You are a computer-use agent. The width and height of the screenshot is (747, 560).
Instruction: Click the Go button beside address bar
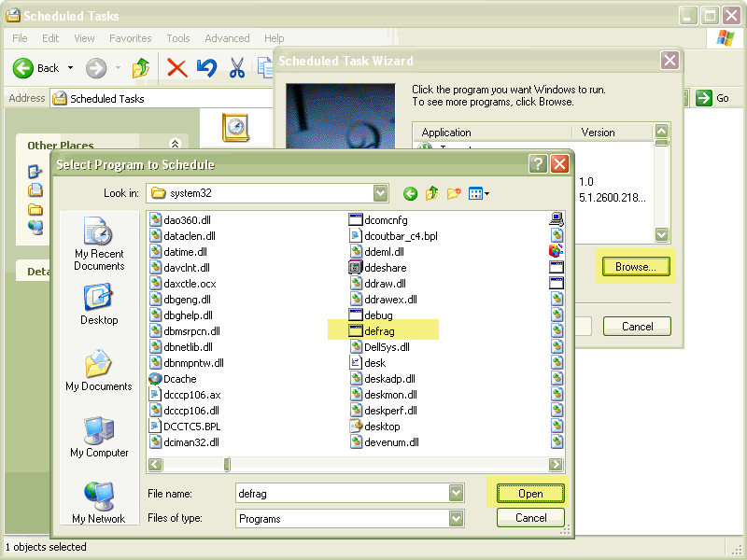[713, 99]
